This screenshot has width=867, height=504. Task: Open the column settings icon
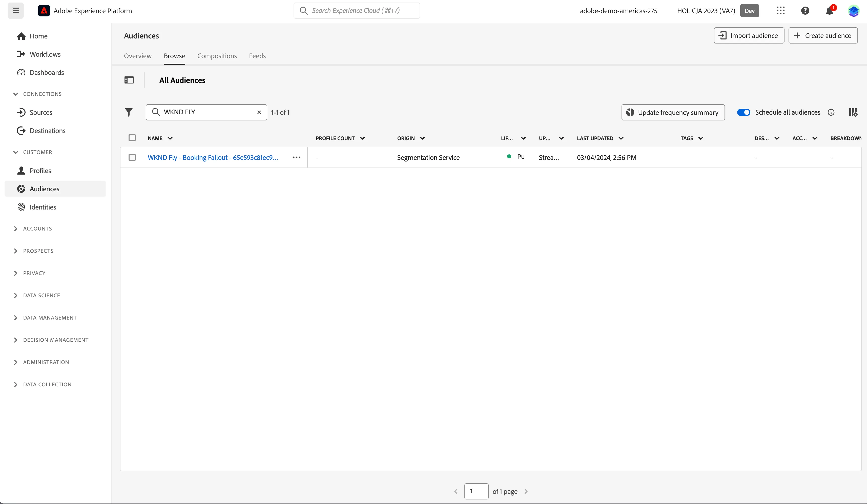853,112
